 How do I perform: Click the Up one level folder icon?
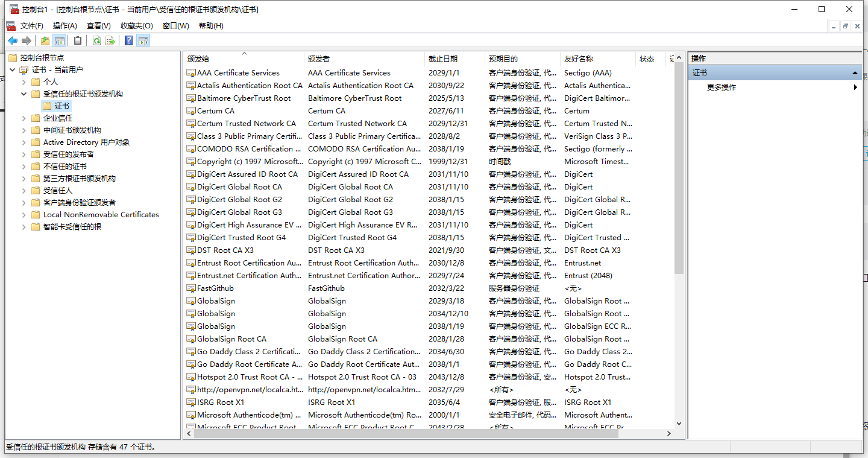pyautogui.click(x=45, y=40)
